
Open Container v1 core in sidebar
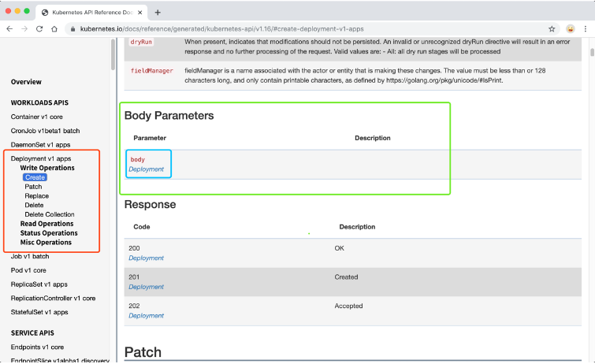(x=37, y=117)
